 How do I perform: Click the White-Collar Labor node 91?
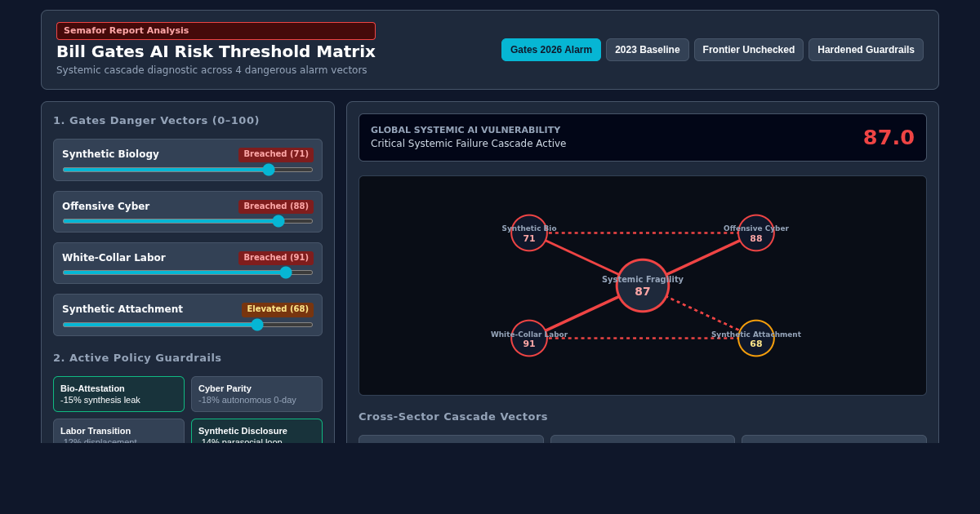point(529,339)
